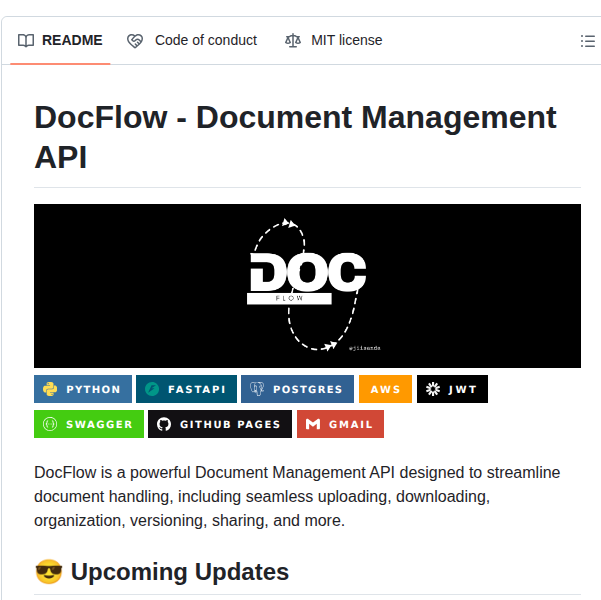Image resolution: width=601 pixels, height=600 pixels.
Task: Click the GitHub Pages badge
Action: [220, 424]
